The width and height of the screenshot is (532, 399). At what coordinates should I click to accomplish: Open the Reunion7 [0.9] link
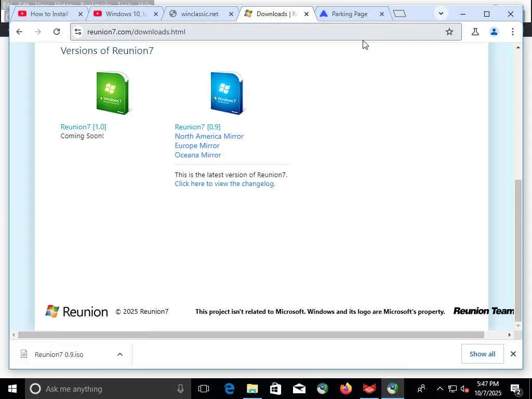click(x=198, y=127)
